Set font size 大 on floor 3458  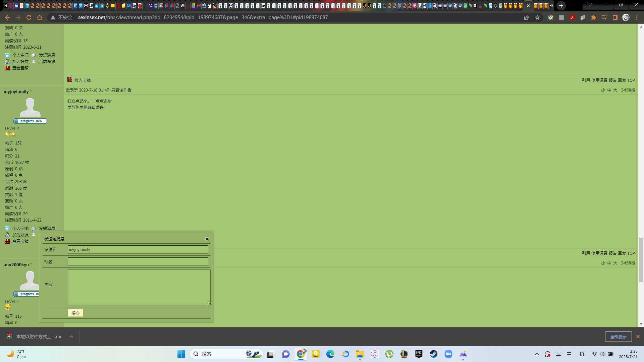coord(615,90)
